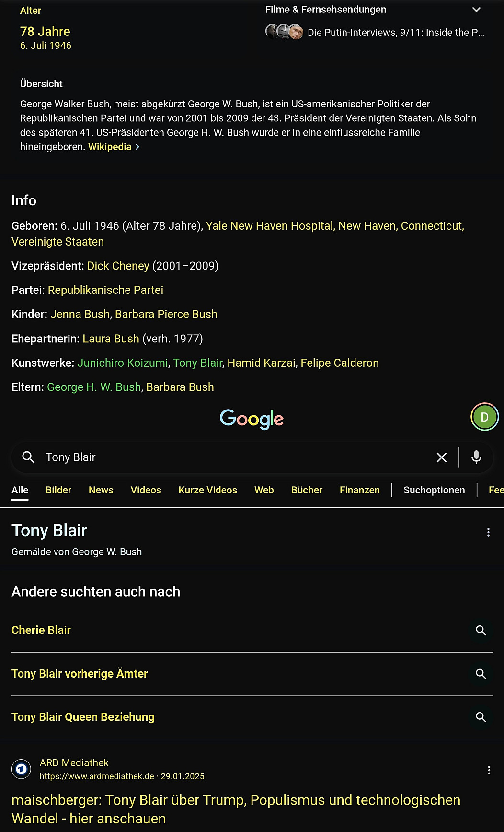Search icon beside Cherie Blair suggestion

click(x=481, y=631)
